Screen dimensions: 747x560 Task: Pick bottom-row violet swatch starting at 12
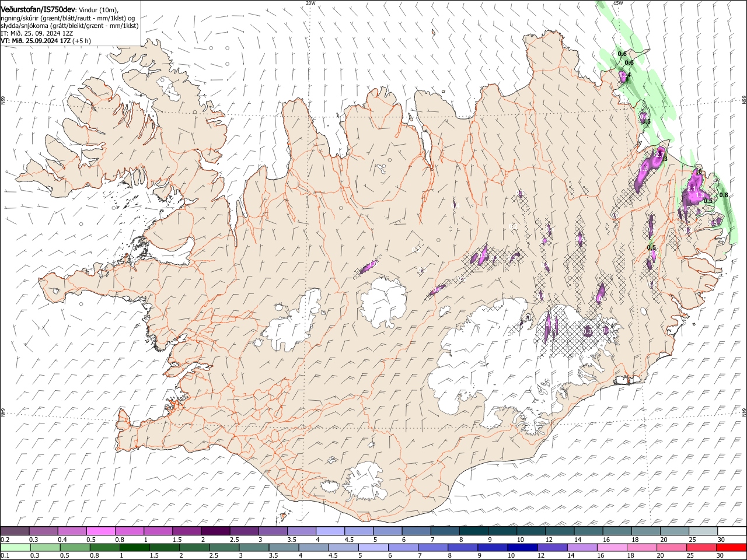[x=553, y=548]
